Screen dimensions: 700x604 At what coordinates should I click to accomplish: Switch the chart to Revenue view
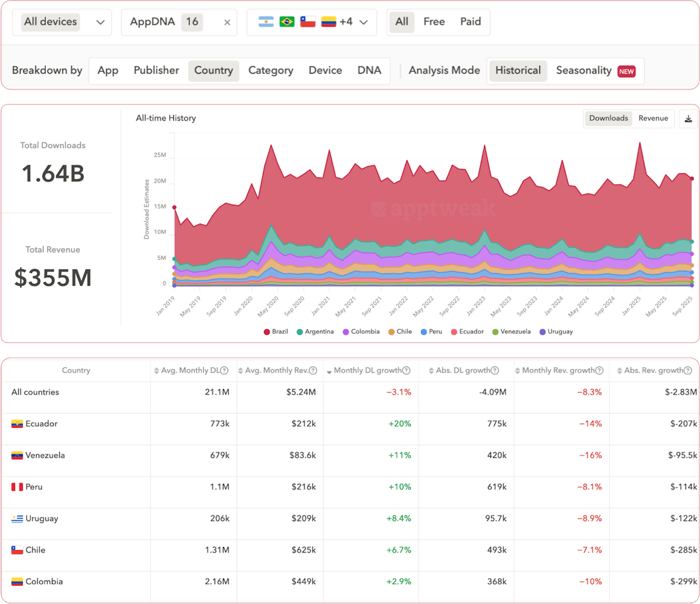coord(653,118)
